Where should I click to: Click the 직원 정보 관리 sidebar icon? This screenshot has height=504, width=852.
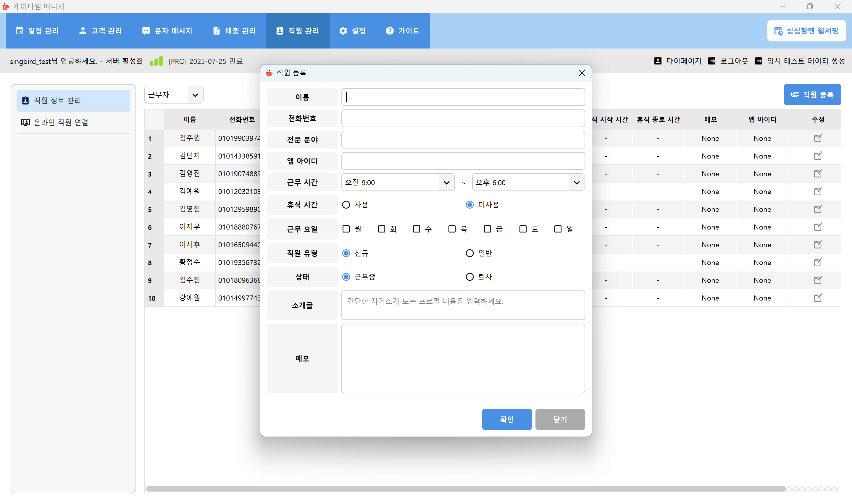point(25,101)
